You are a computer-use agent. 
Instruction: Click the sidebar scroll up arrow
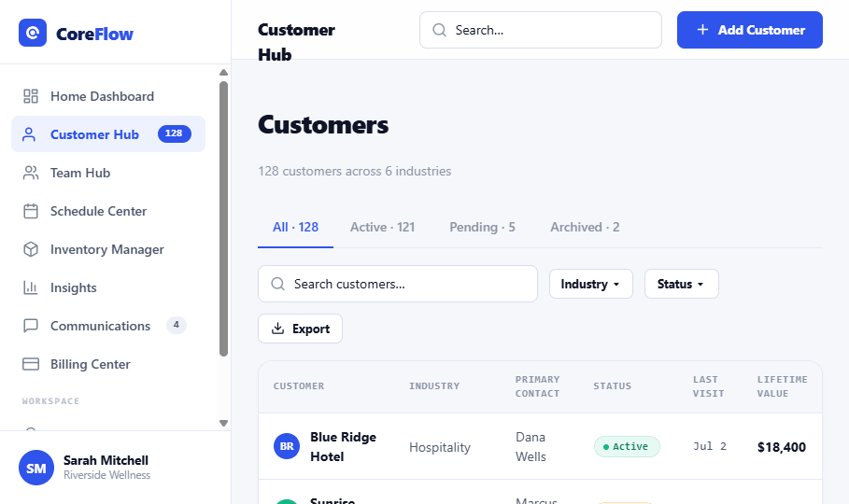223,73
